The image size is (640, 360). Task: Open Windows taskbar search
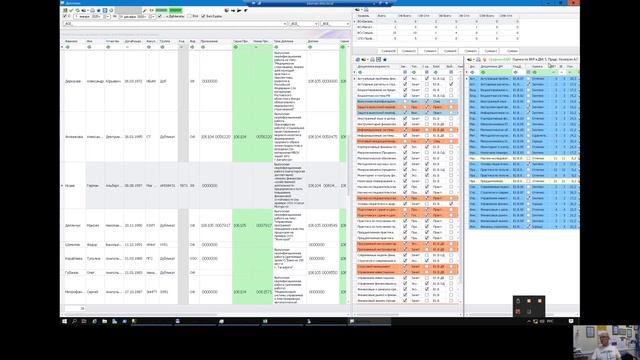[x=74, y=322]
